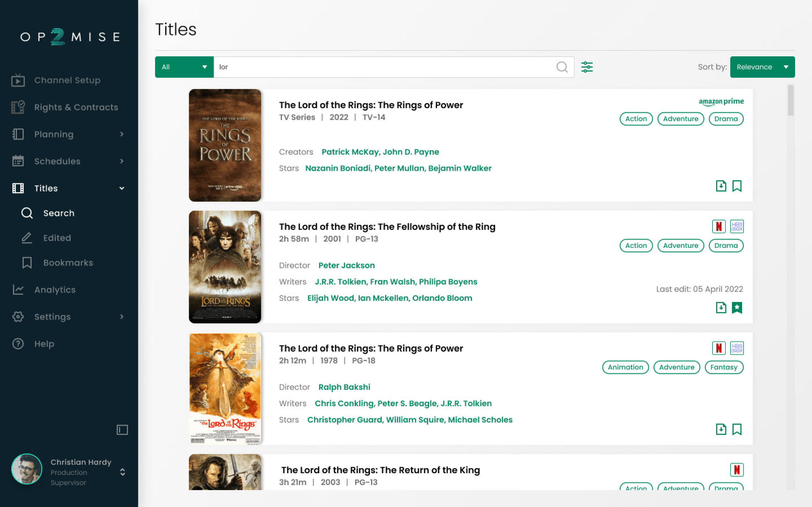Click the amazon prime logo
The width and height of the screenshot is (812, 507).
(x=721, y=101)
